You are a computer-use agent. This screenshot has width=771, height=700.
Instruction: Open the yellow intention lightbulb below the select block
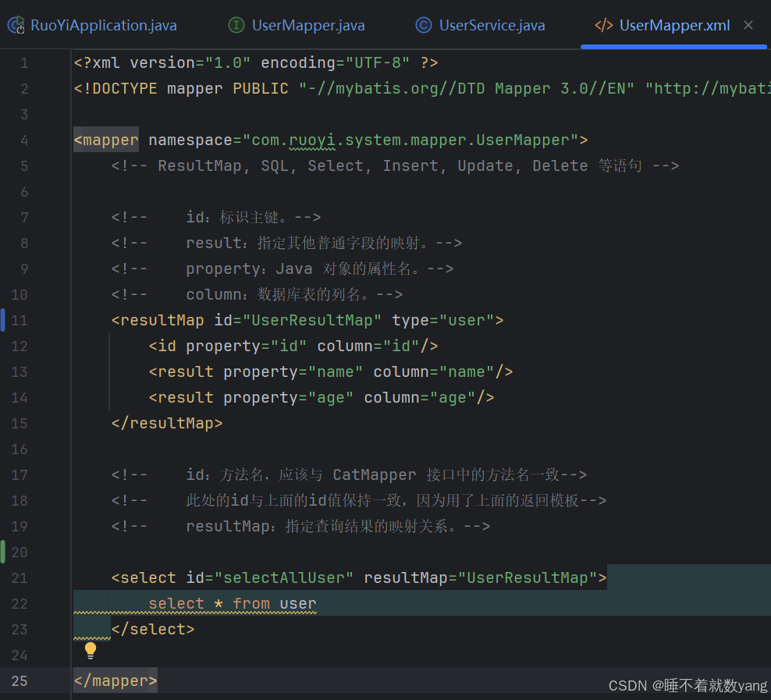(91, 649)
